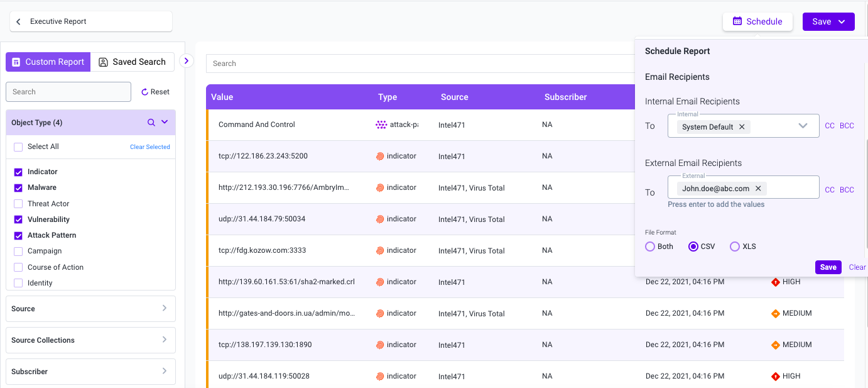This screenshot has width=868, height=388.
Task: Click the Schedule button
Action: tap(757, 21)
